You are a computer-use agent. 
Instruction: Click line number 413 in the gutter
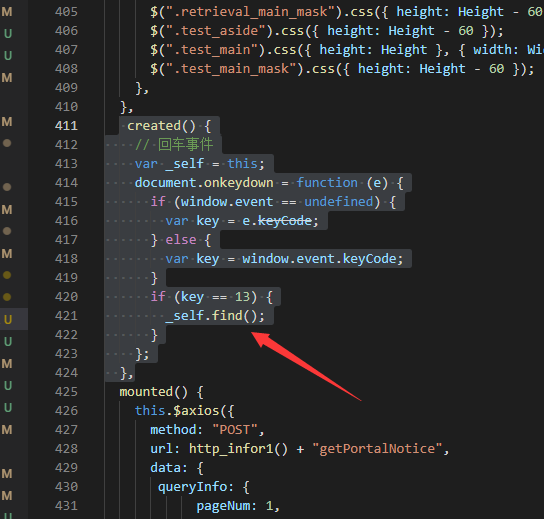66,164
